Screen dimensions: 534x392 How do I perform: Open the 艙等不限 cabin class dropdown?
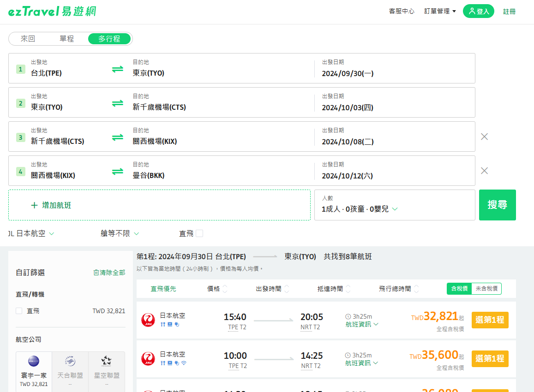pos(120,233)
